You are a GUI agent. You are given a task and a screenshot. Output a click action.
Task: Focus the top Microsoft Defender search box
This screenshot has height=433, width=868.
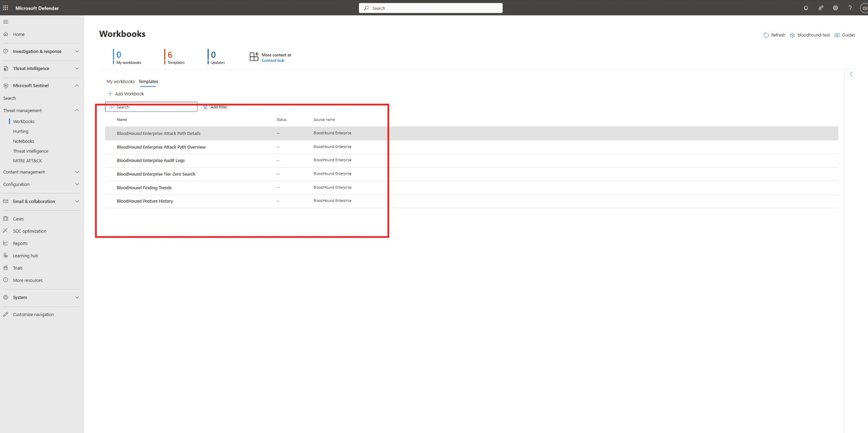tap(431, 8)
